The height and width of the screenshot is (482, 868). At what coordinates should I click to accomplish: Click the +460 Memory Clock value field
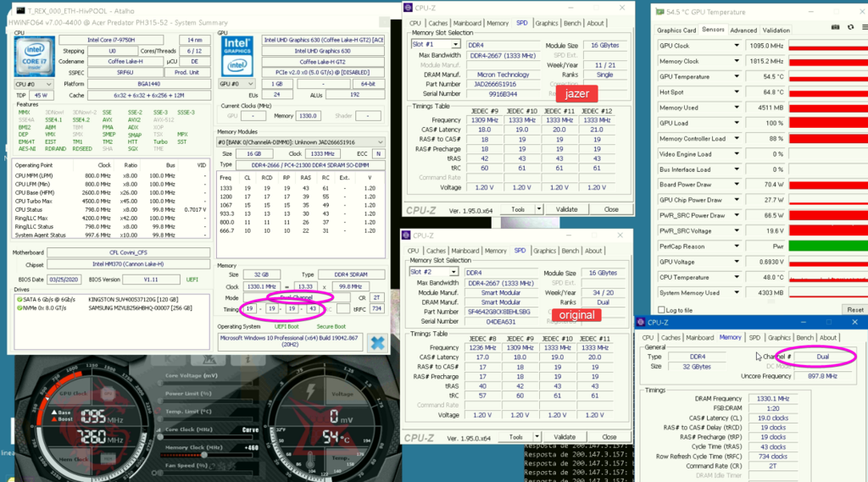tap(251, 447)
